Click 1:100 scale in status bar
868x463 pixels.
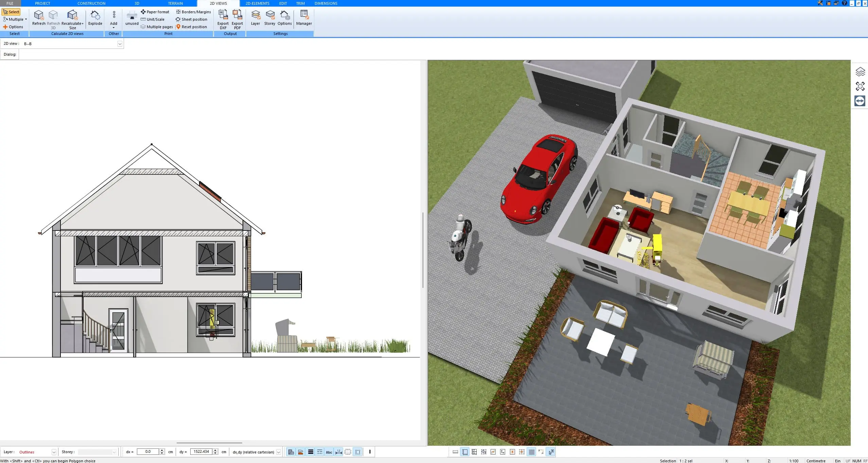pyautogui.click(x=794, y=461)
